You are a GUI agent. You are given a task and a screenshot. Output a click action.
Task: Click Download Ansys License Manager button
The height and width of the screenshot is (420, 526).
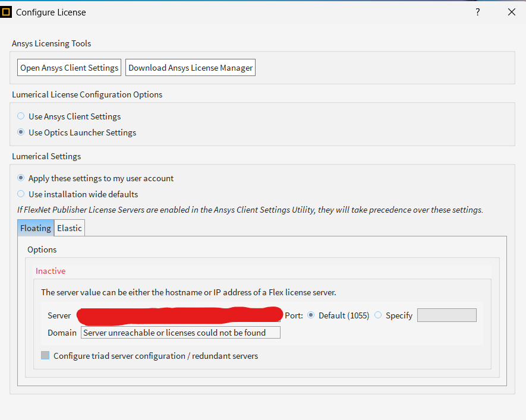(x=191, y=68)
